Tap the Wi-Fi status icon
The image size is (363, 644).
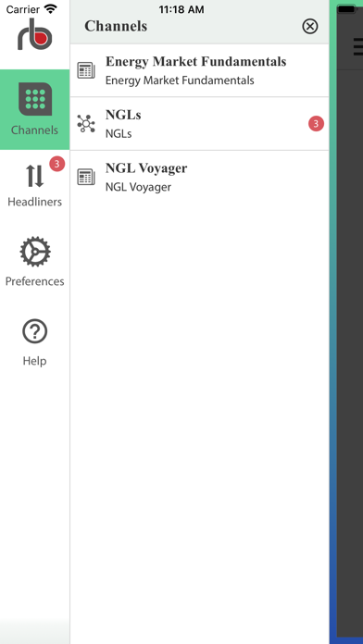click(x=51, y=8)
